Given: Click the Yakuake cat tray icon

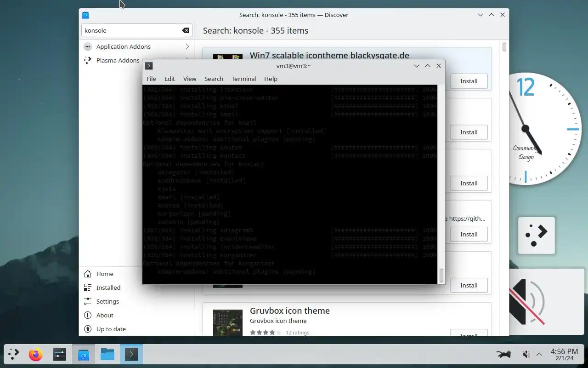Looking at the screenshot, I should pyautogui.click(x=504, y=354).
